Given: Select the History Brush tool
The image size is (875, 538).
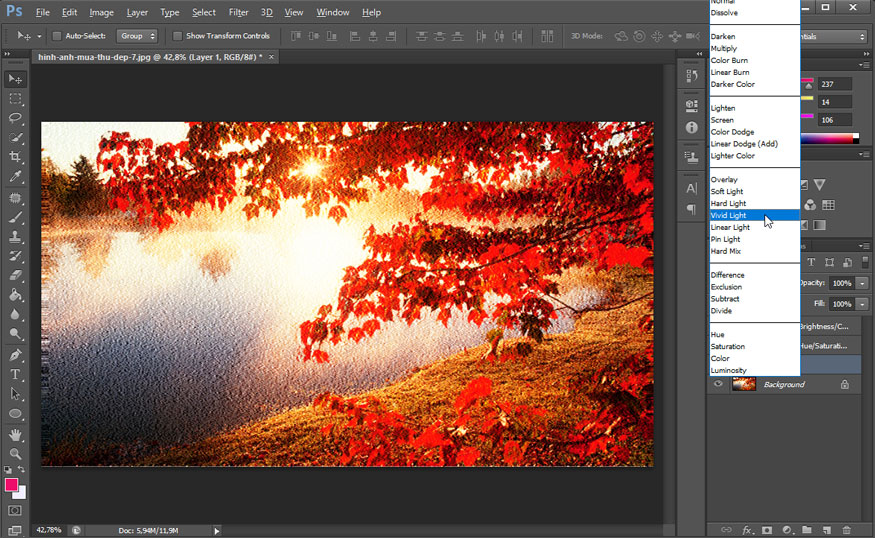Looking at the screenshot, I should [x=15, y=256].
